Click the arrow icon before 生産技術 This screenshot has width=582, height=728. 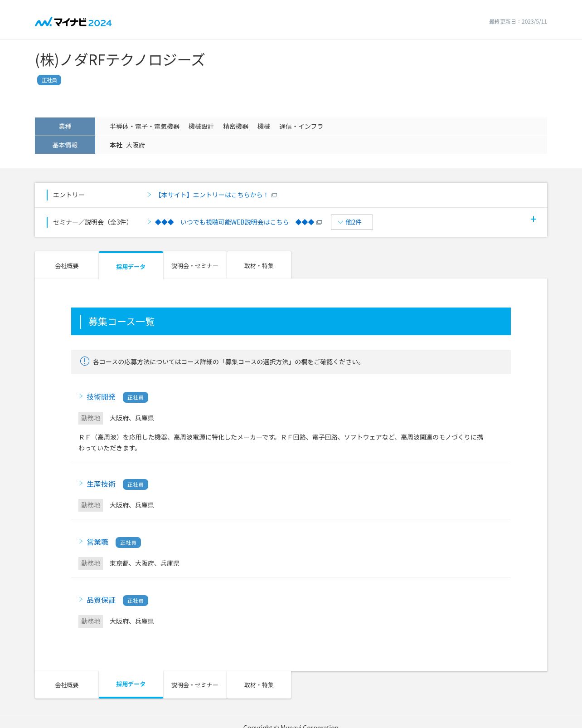point(81,484)
